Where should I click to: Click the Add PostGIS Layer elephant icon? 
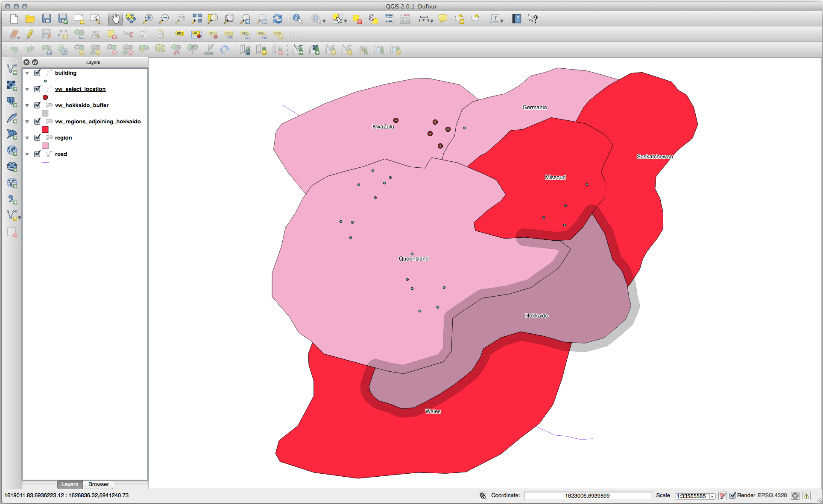coord(12,102)
